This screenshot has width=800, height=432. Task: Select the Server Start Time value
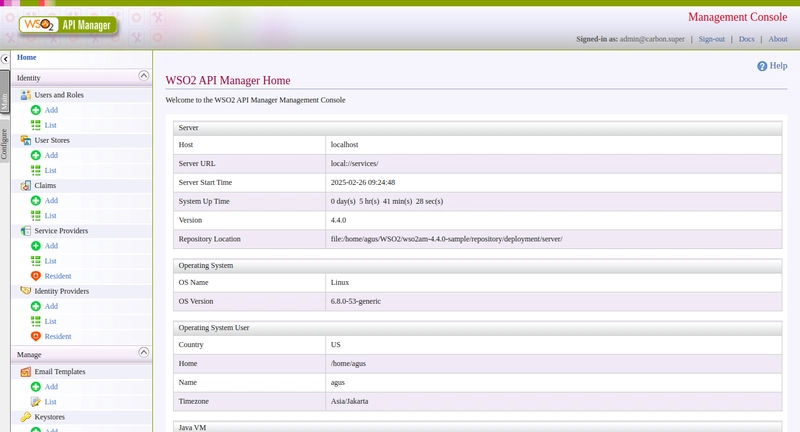[363, 183]
